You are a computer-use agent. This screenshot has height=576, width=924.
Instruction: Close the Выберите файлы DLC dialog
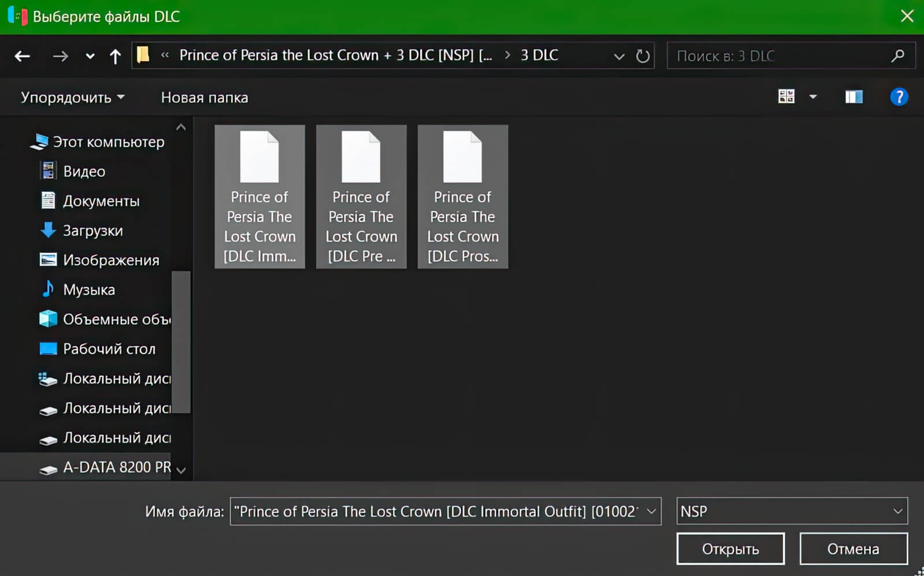click(x=907, y=16)
